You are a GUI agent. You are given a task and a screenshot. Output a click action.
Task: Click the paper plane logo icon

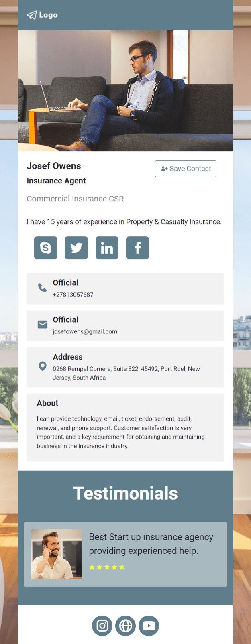[x=32, y=15]
